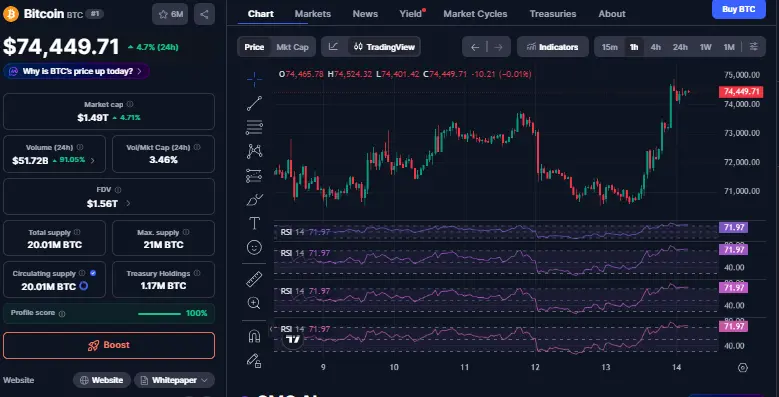
Task: Expand FDV details chevron
Action: 128,203
